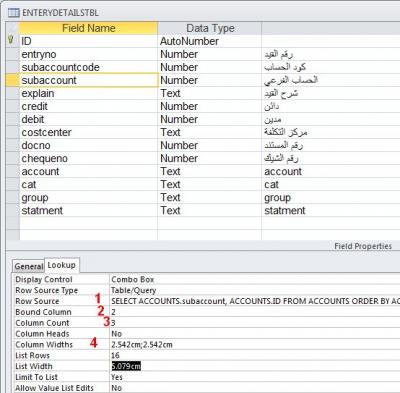Image resolution: width=400 pixels, height=393 pixels.
Task: Click the Bound Column property label
Action: click(43, 312)
